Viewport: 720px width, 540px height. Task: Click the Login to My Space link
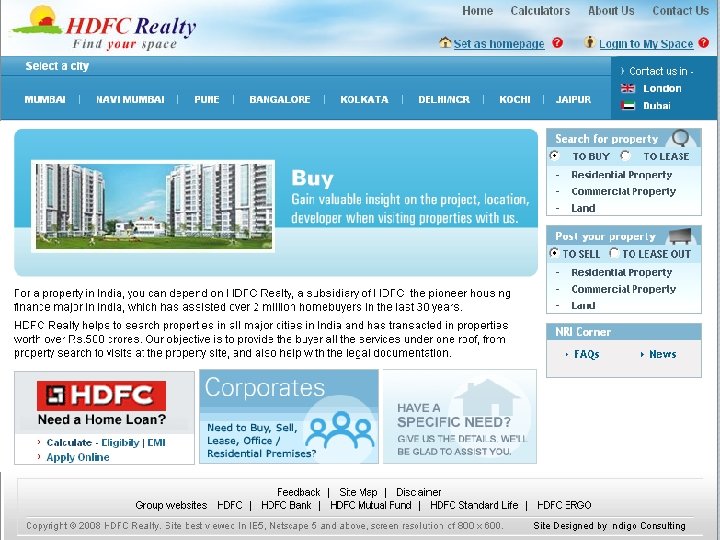(x=646, y=44)
